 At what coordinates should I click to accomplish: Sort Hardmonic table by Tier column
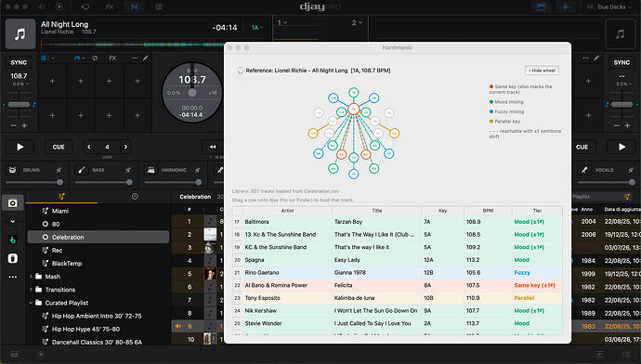click(x=537, y=211)
